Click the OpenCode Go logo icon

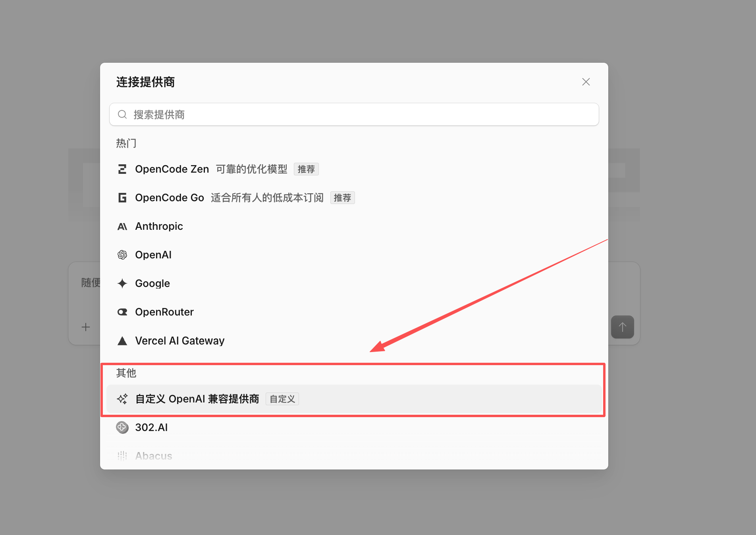[122, 198]
